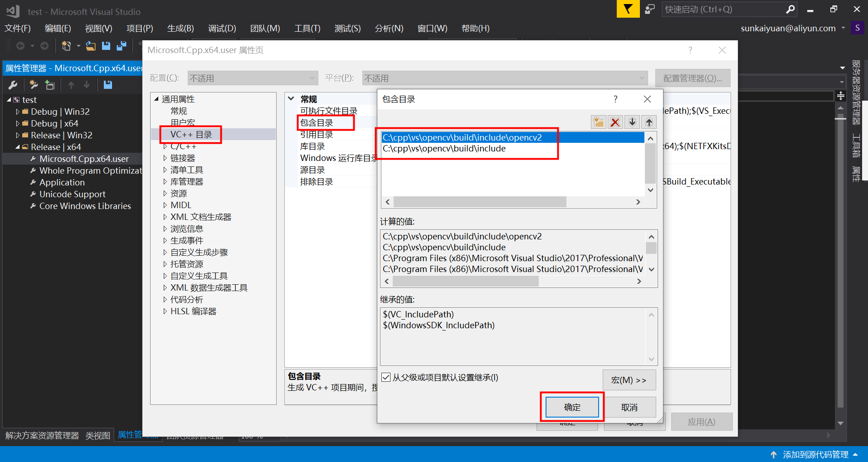
Task: Expand 清单工具 property node
Action: click(165, 170)
